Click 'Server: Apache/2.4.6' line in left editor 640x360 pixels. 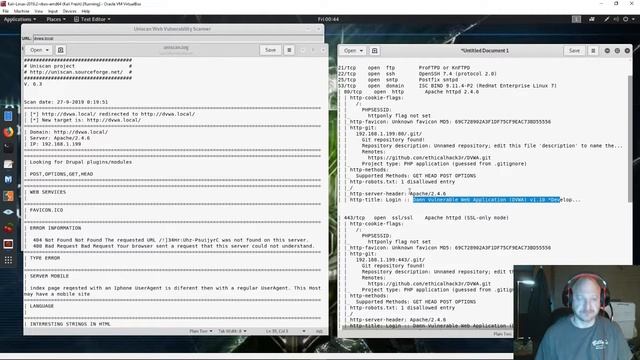[60, 138]
